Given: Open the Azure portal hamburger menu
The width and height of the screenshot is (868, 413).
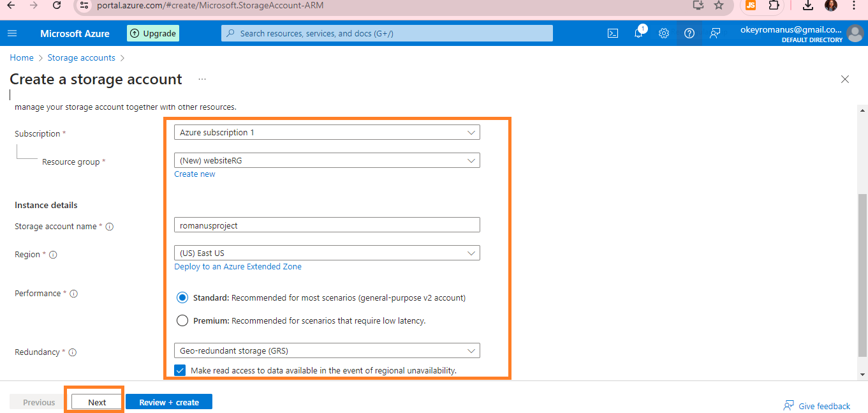Looking at the screenshot, I should pyautogui.click(x=12, y=33).
